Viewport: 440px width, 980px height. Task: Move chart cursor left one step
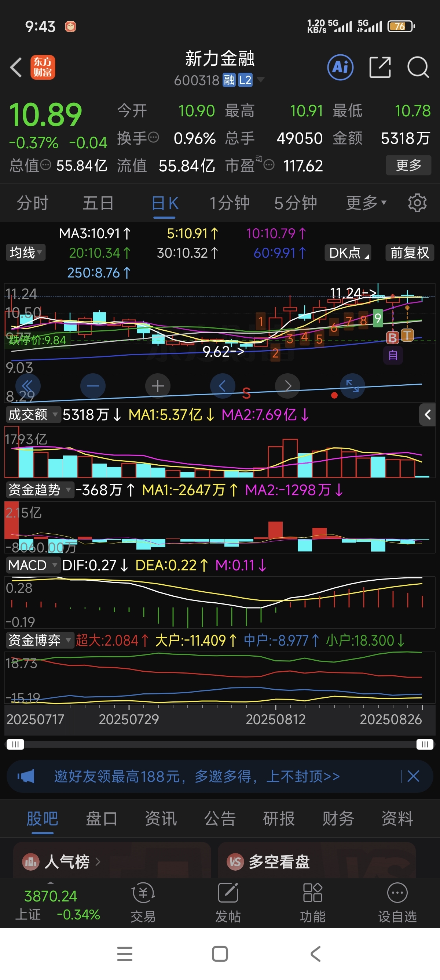[223, 386]
